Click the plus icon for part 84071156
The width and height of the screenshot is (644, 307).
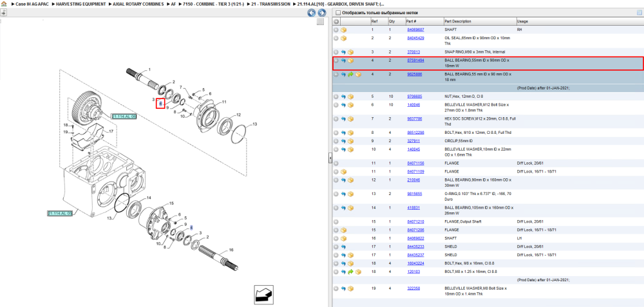(336, 163)
